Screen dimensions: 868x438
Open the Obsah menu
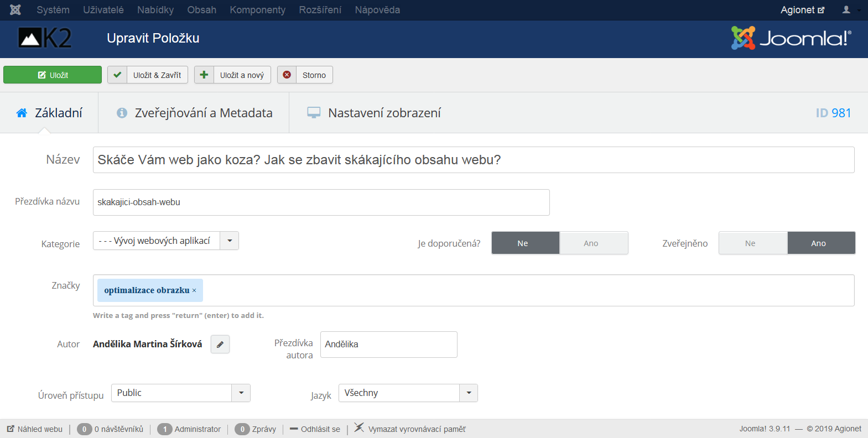pos(202,10)
